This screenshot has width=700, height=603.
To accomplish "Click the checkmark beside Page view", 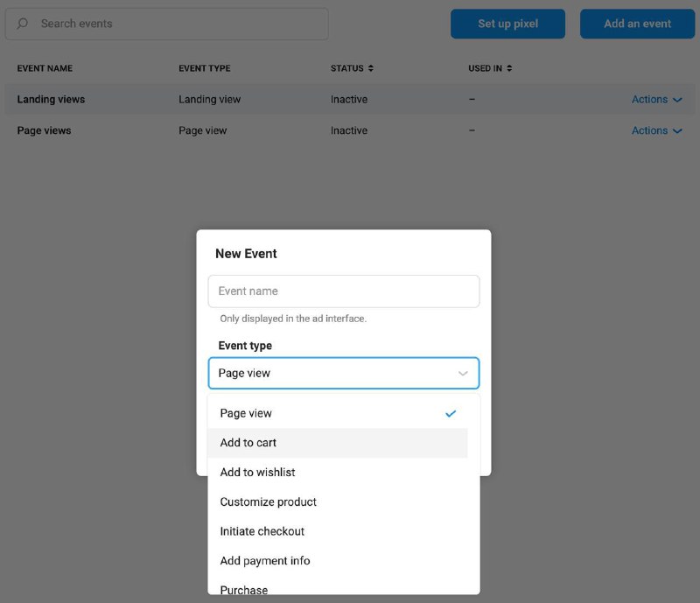I will click(x=451, y=413).
